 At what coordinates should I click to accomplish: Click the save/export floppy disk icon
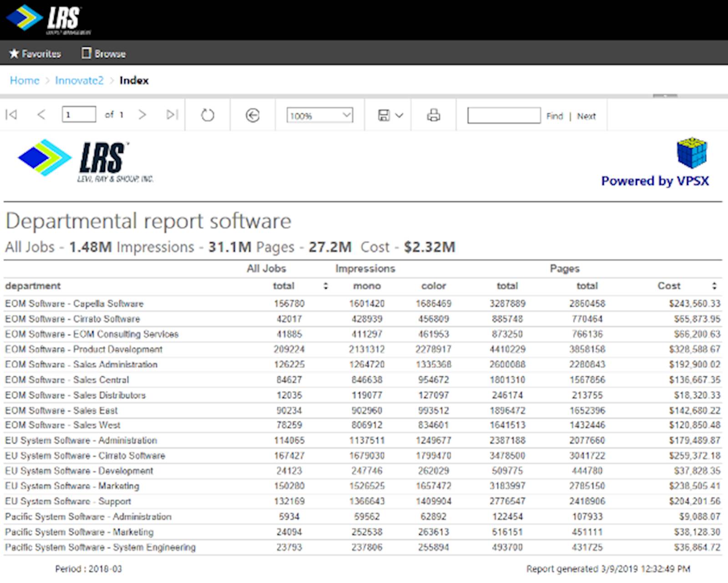(384, 115)
